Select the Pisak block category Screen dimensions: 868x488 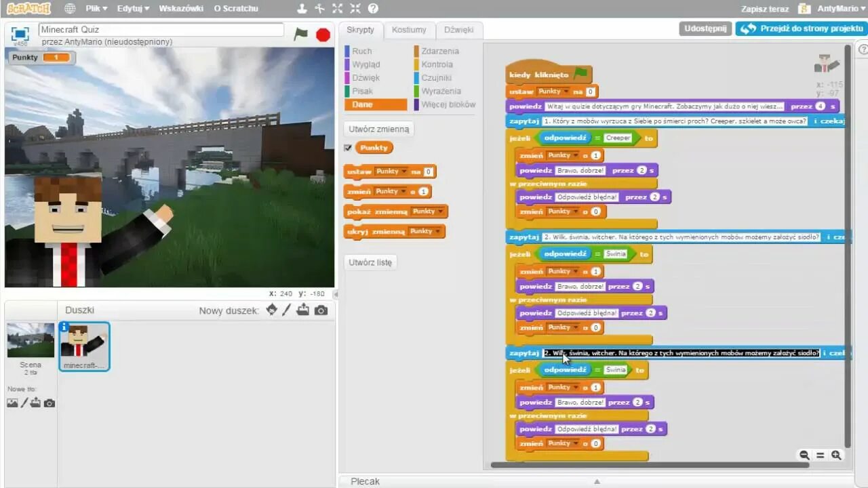363,91
